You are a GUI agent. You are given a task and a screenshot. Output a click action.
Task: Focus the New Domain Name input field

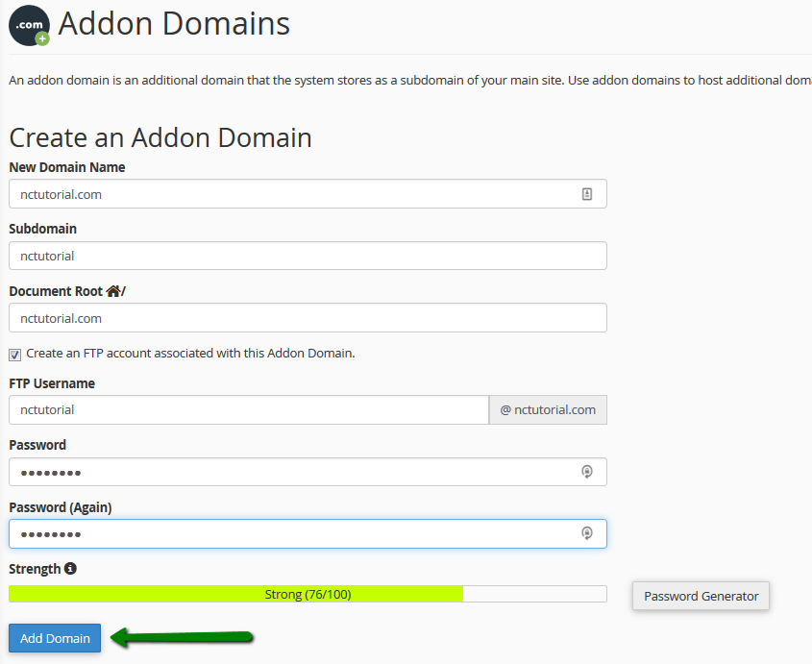coord(288,194)
